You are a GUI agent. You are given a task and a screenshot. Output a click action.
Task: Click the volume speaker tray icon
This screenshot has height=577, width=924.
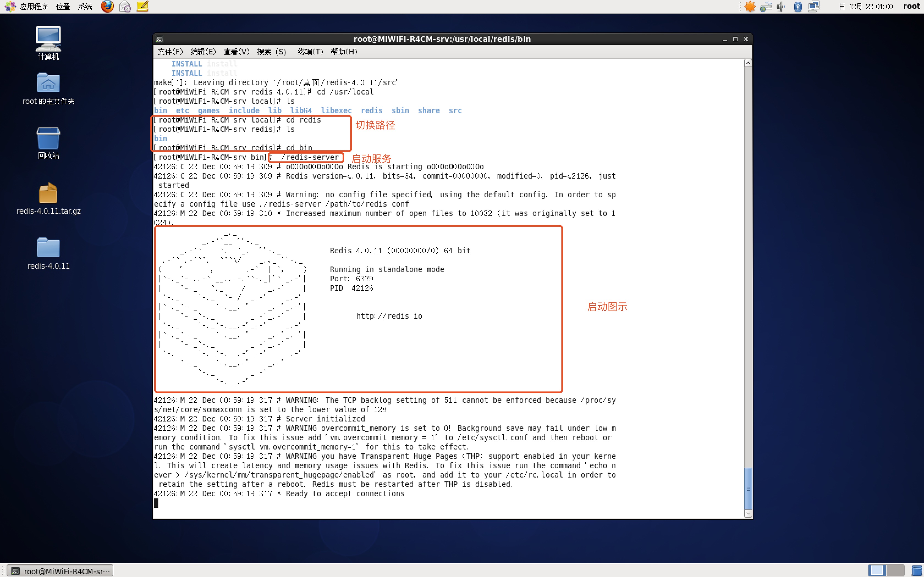[x=781, y=7]
